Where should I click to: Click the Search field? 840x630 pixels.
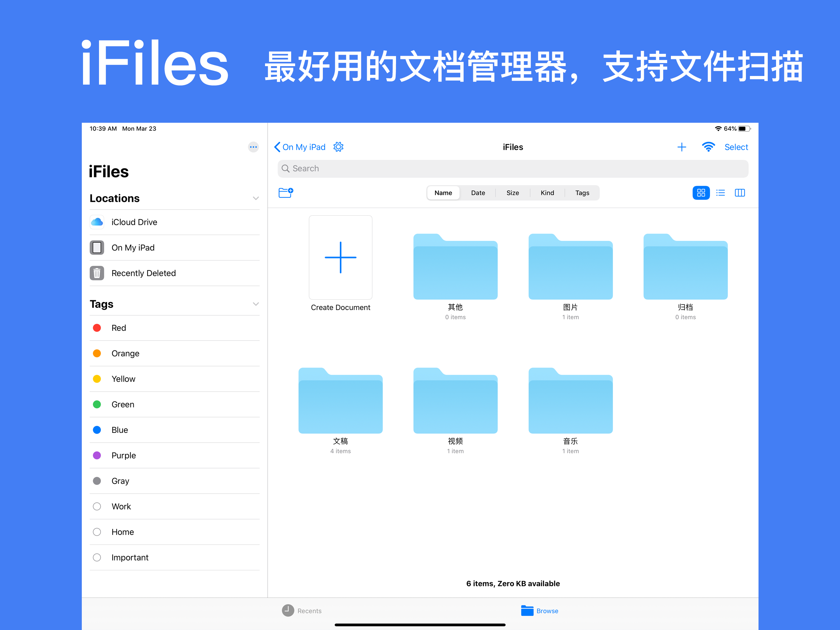513,168
